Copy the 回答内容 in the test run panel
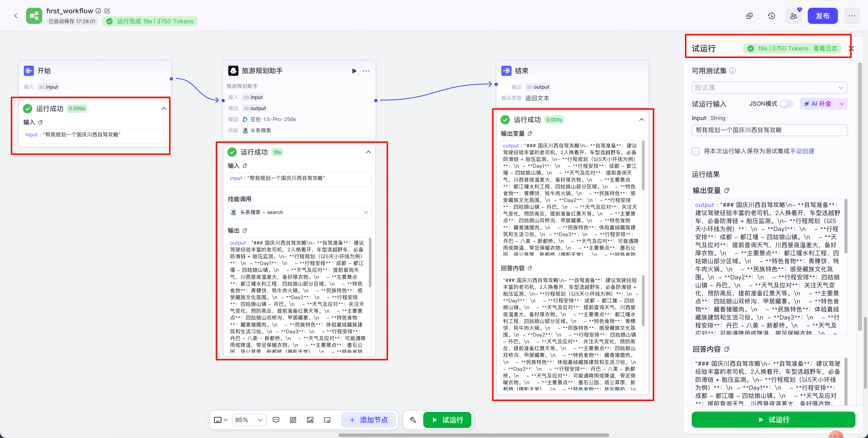868x438 pixels. [x=727, y=349]
